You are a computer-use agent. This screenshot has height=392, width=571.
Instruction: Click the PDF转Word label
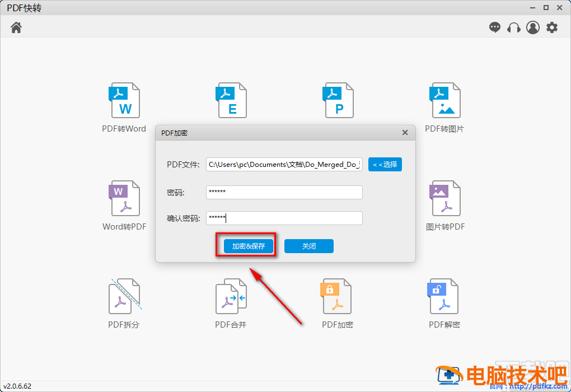pos(124,129)
